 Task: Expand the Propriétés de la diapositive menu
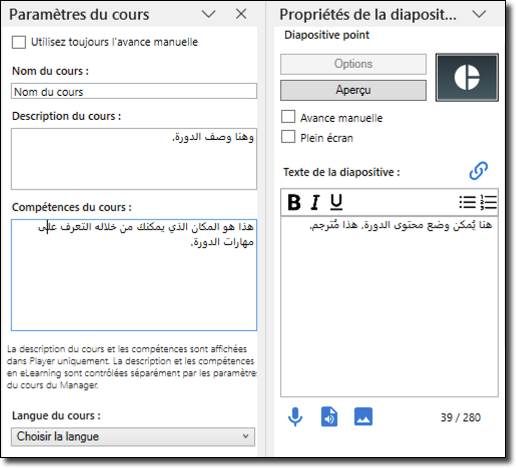479,14
